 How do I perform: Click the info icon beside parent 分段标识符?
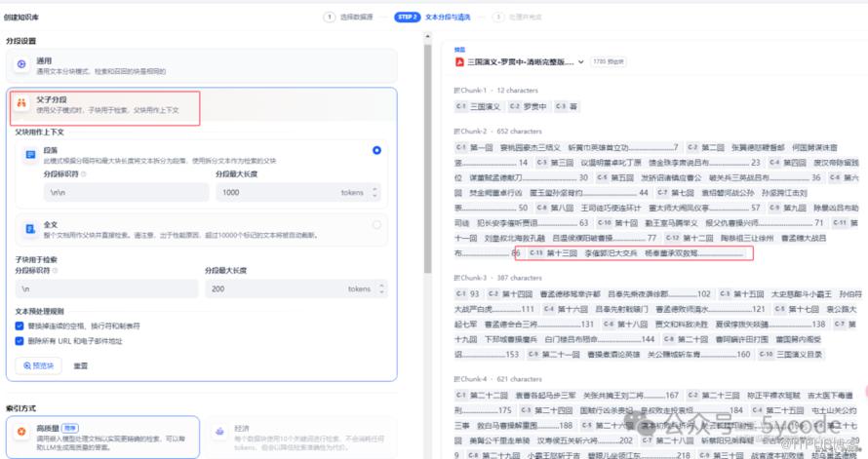84,174
